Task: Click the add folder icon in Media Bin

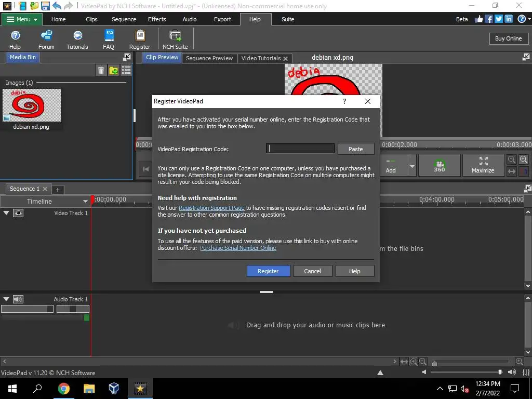Action: pyautogui.click(x=114, y=70)
